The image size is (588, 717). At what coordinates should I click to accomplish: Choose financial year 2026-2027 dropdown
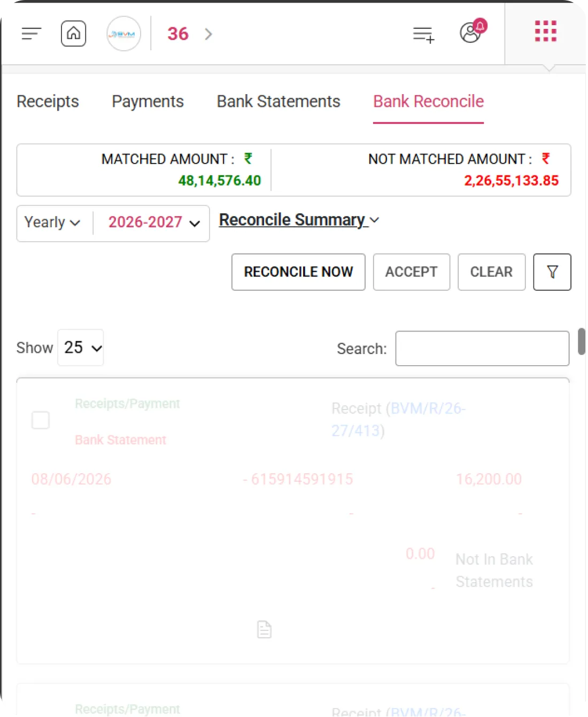(x=154, y=222)
